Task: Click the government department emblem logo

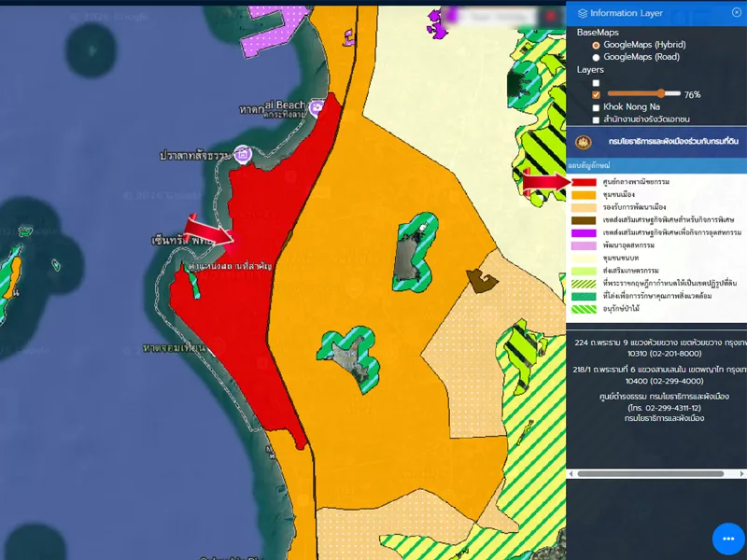Action: pyautogui.click(x=585, y=142)
